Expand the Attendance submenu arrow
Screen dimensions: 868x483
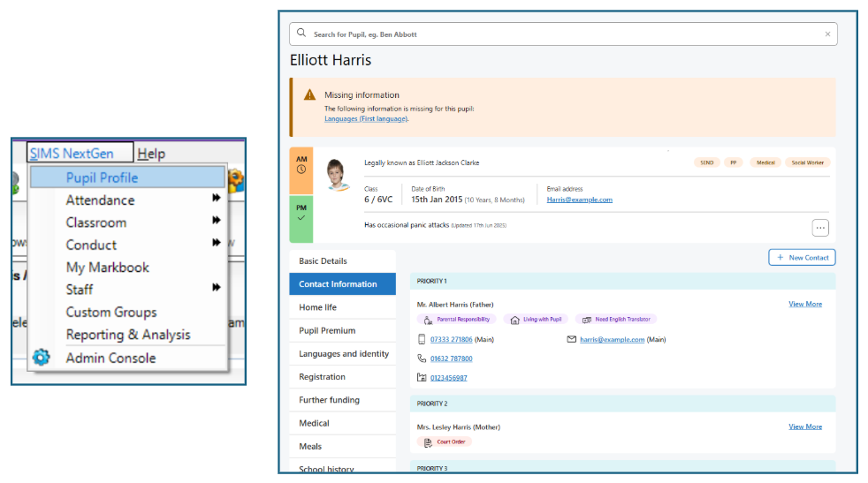[x=216, y=200]
